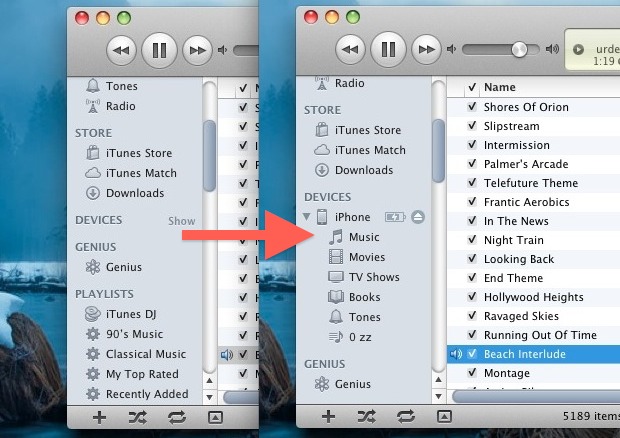Image resolution: width=620 pixels, height=438 pixels.
Task: Uncheck the Telefuture Theme song checkbox
Action: [x=472, y=183]
